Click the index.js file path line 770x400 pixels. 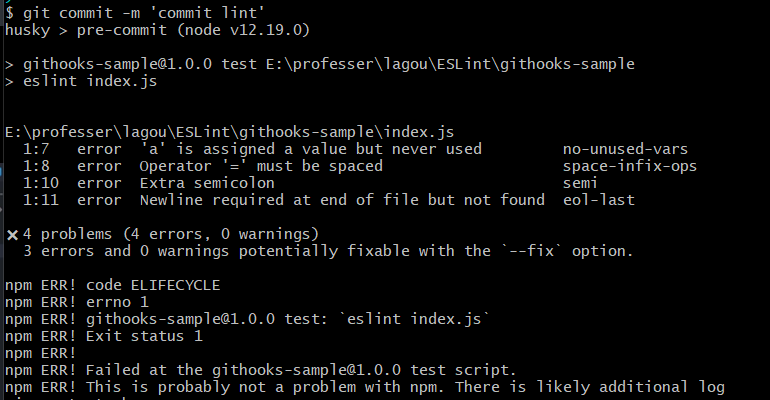pyautogui.click(x=229, y=132)
